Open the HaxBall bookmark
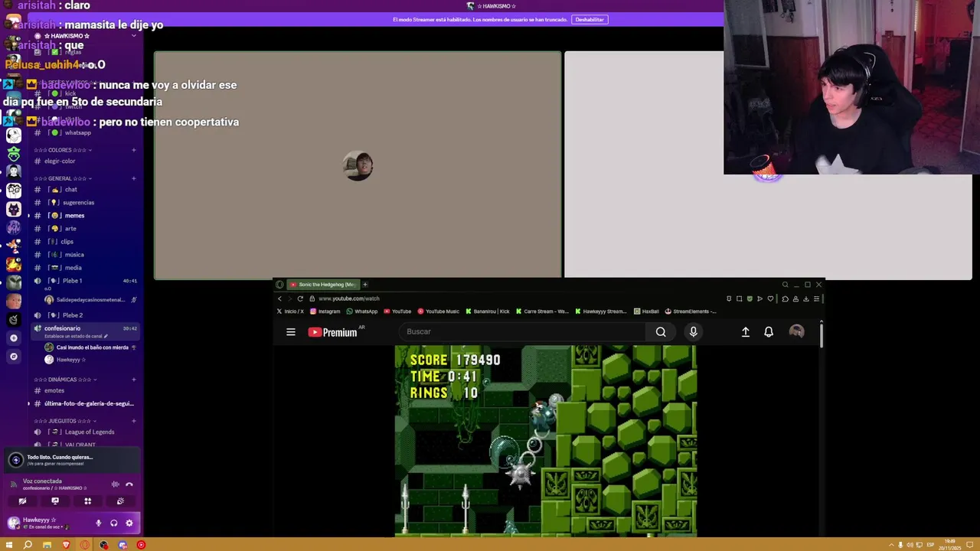 (x=646, y=311)
